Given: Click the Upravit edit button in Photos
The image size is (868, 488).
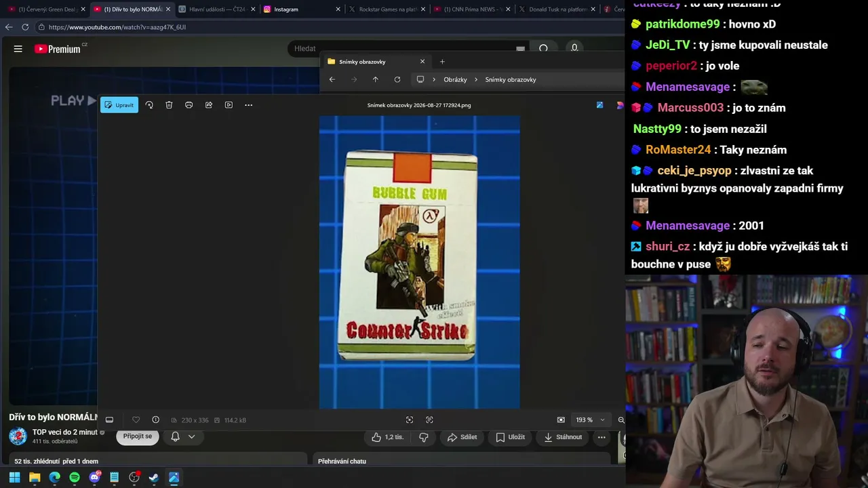Looking at the screenshot, I should (x=119, y=105).
